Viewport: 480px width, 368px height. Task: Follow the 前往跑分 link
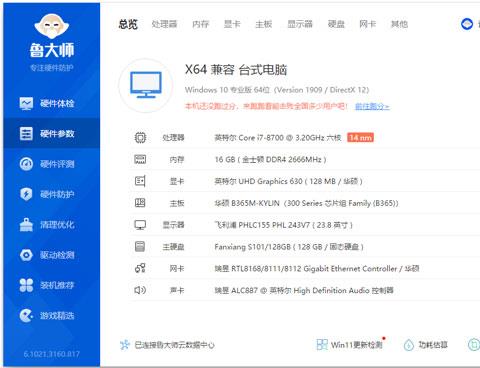(x=372, y=106)
